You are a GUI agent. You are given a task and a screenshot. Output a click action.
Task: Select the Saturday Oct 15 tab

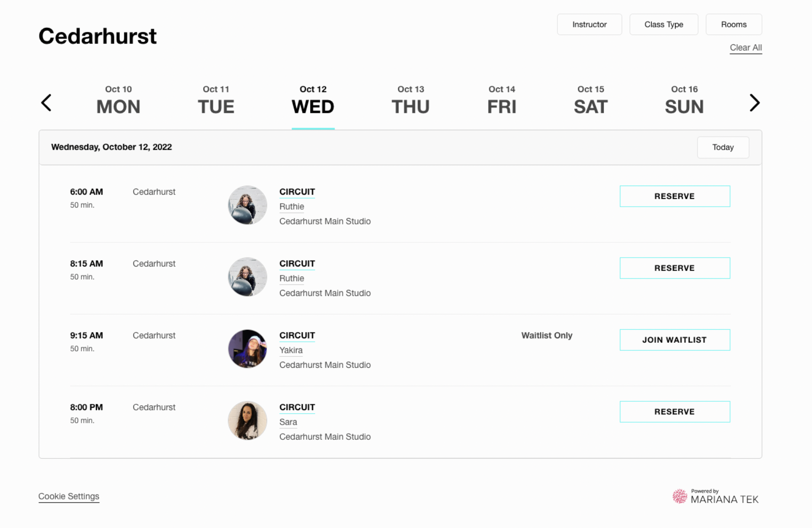coord(590,101)
